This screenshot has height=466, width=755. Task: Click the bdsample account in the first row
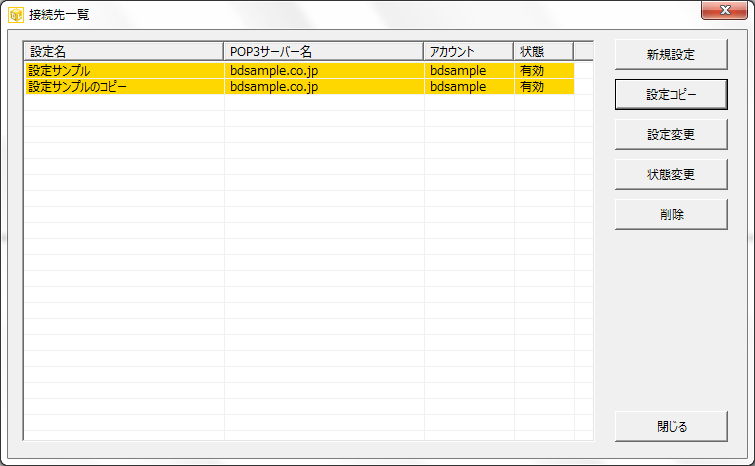click(458, 71)
